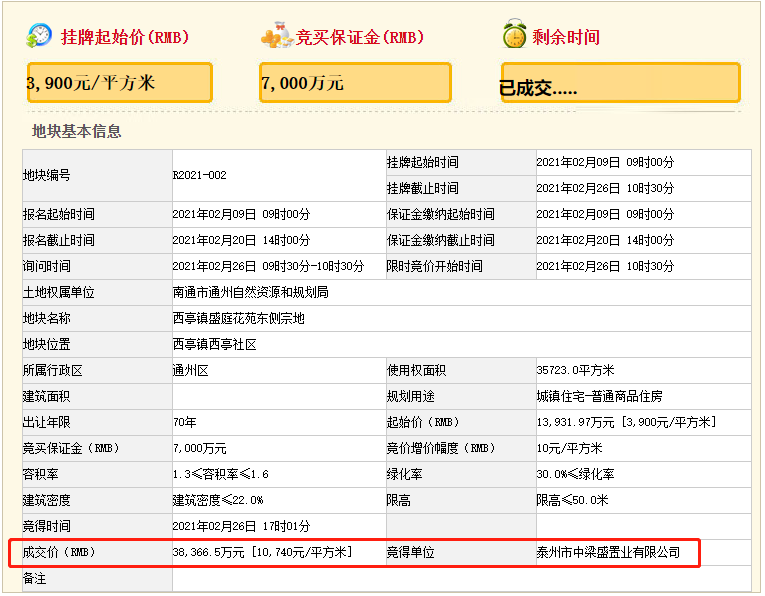Click the 所属行政区 value 通州区
The width and height of the screenshot is (765, 596).
point(191,371)
